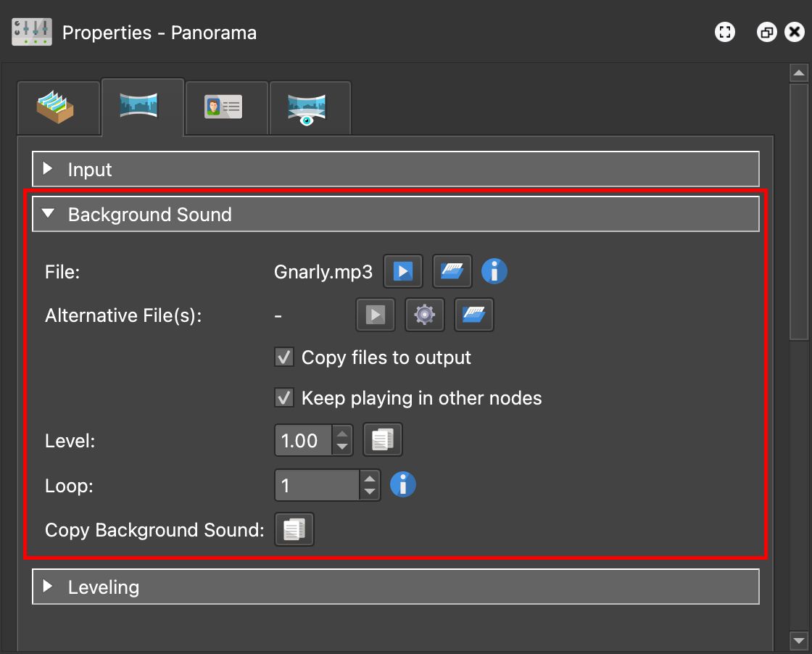The width and height of the screenshot is (812, 654).
Task: Click the Copy Background Sound button
Action: 294,529
